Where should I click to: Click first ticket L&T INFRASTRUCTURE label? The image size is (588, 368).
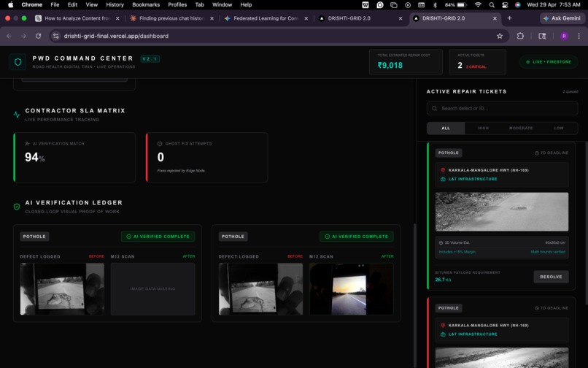coord(473,179)
